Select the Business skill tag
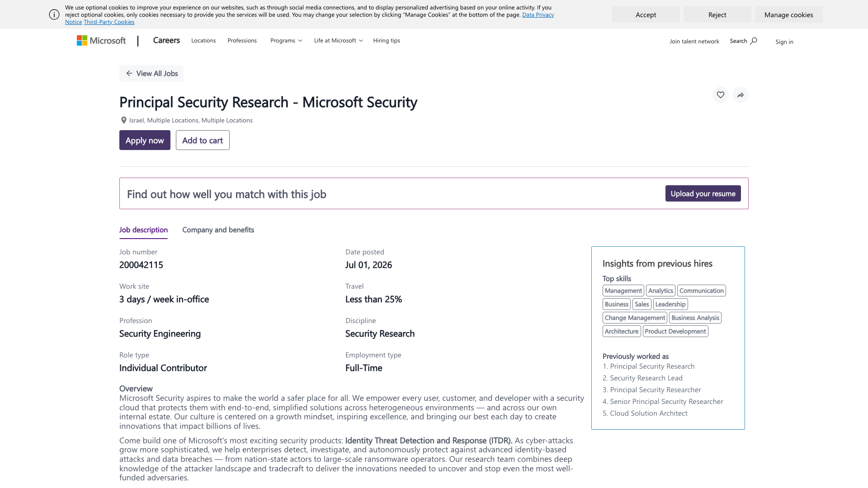The image size is (868, 488). pyautogui.click(x=617, y=304)
